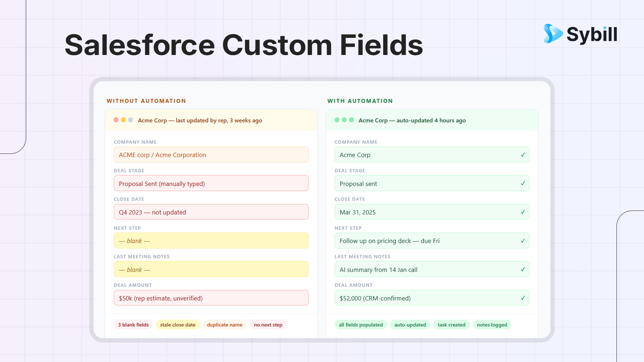The width and height of the screenshot is (644, 362).
Task: Click the third green dot in the auto-updated header
Action: click(352, 120)
